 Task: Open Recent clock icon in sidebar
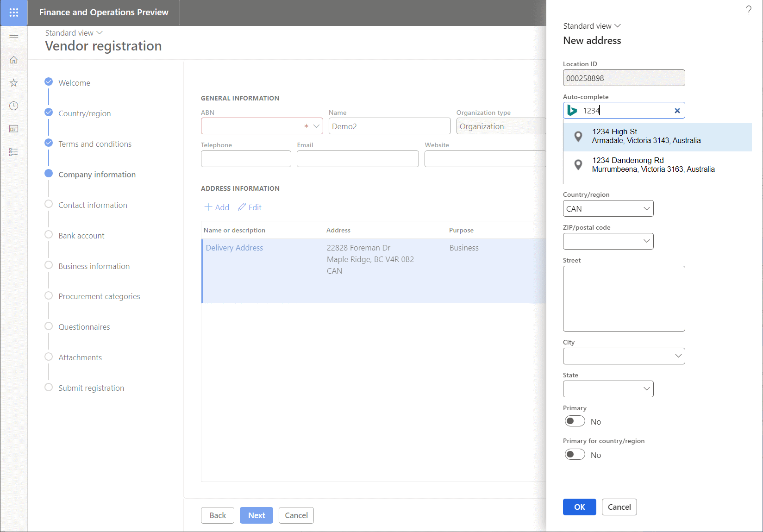14,106
